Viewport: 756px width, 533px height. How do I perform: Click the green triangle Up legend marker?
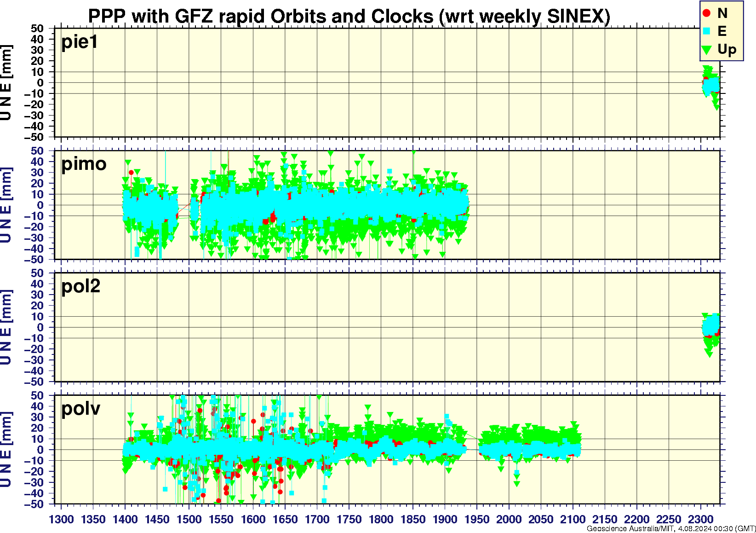pos(707,49)
